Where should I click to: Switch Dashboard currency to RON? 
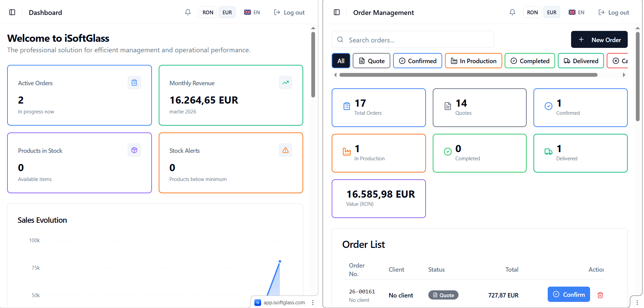pos(208,12)
